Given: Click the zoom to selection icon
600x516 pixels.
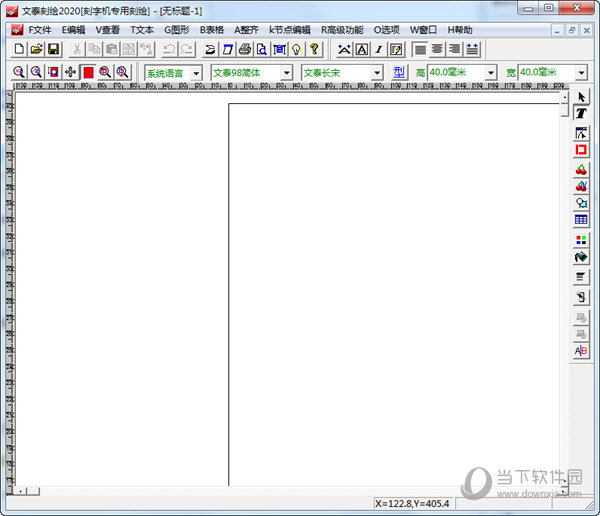Looking at the screenshot, I should click(54, 72).
